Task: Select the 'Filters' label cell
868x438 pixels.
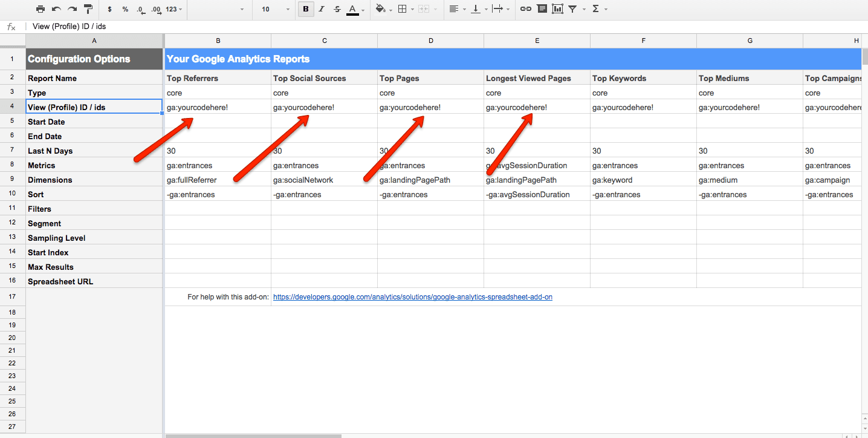Action: pos(94,209)
